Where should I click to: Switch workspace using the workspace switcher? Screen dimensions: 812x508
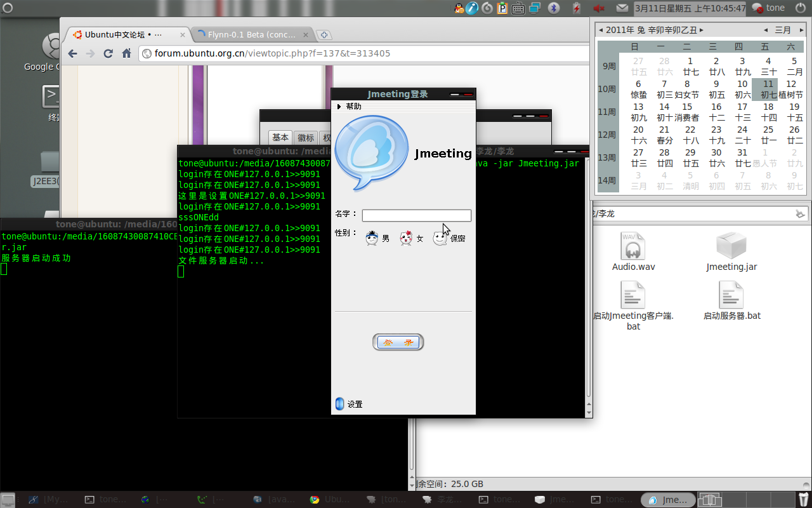coord(746,500)
